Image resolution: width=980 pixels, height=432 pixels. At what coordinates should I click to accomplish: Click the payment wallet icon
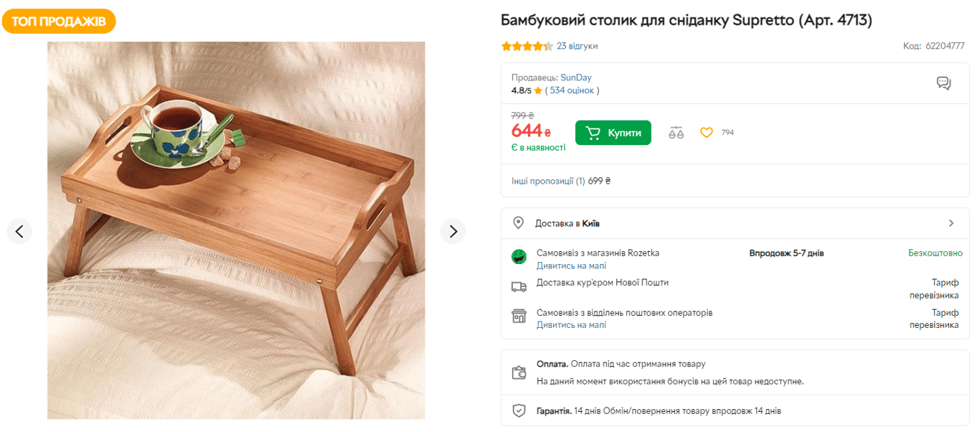(519, 372)
